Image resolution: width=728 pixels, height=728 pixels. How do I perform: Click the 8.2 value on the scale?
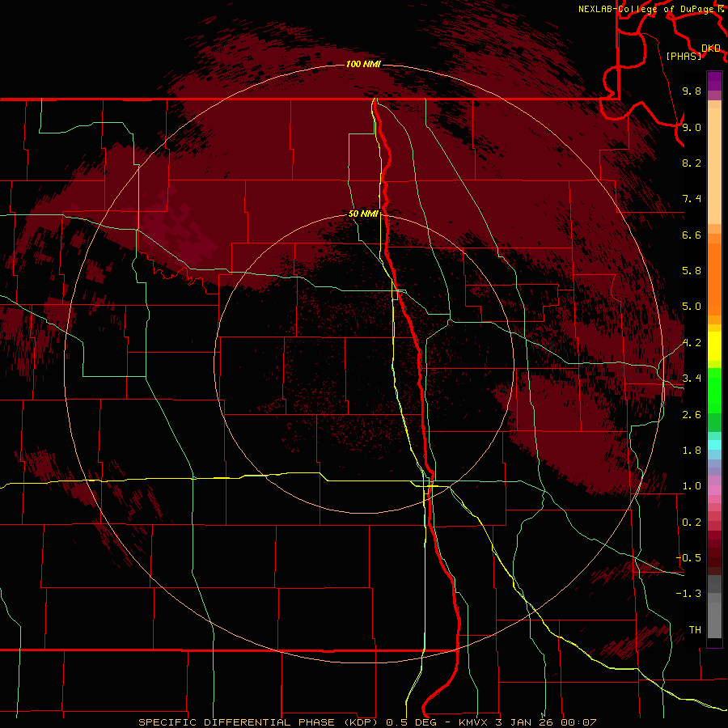click(x=692, y=163)
